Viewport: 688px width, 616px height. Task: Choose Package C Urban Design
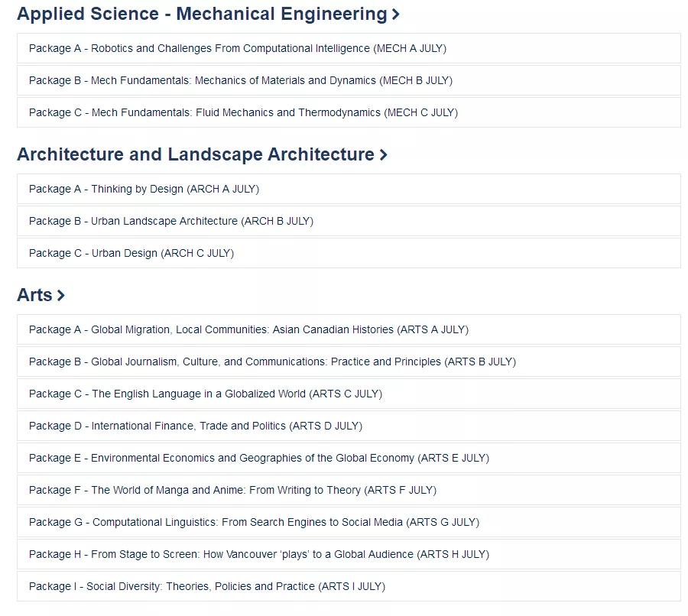349,253
